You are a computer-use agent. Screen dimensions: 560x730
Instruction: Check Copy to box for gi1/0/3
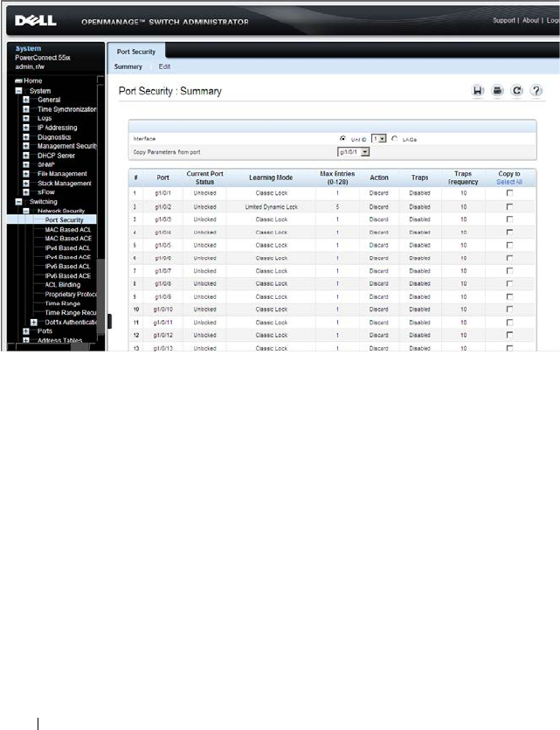click(x=509, y=219)
